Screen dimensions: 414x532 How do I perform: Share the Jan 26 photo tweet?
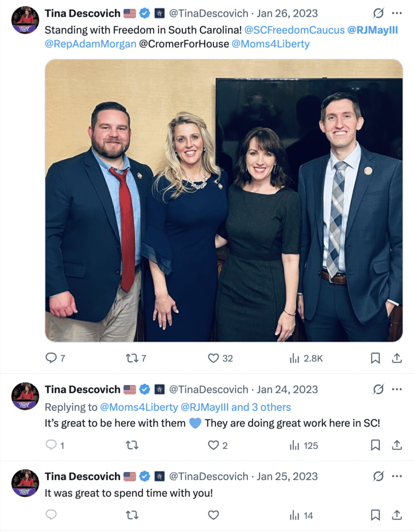point(397,358)
